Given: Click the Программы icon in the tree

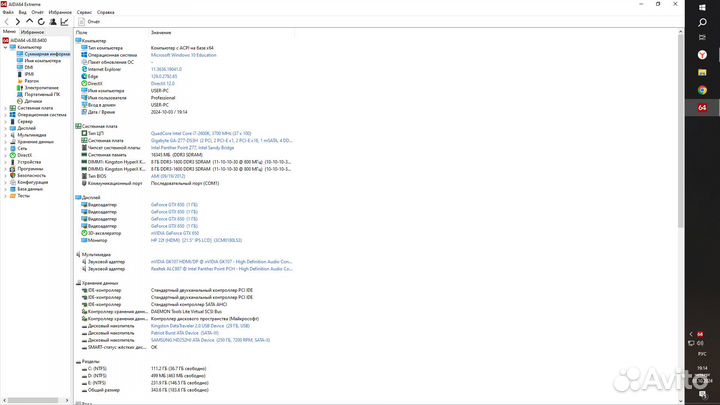Looking at the screenshot, I should [13, 169].
